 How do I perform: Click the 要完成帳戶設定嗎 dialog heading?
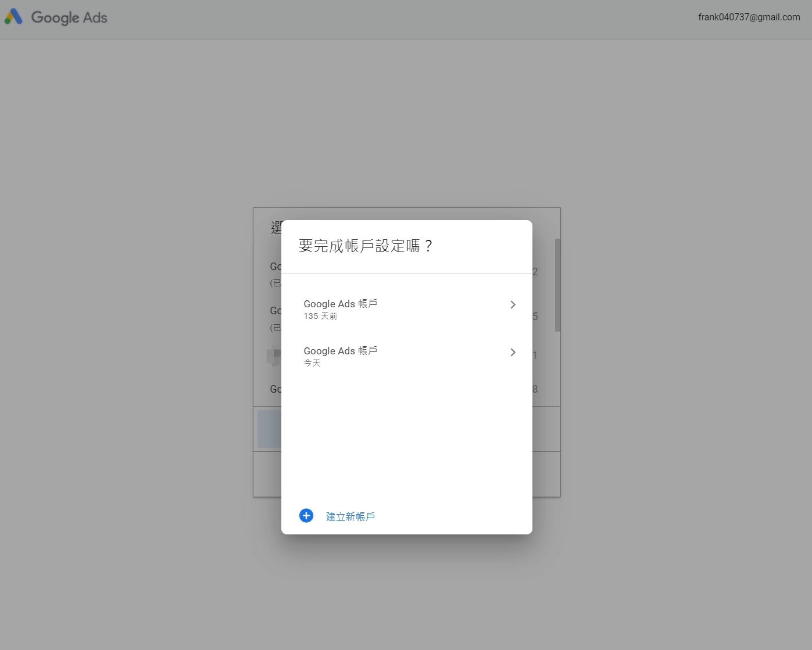pyautogui.click(x=366, y=246)
